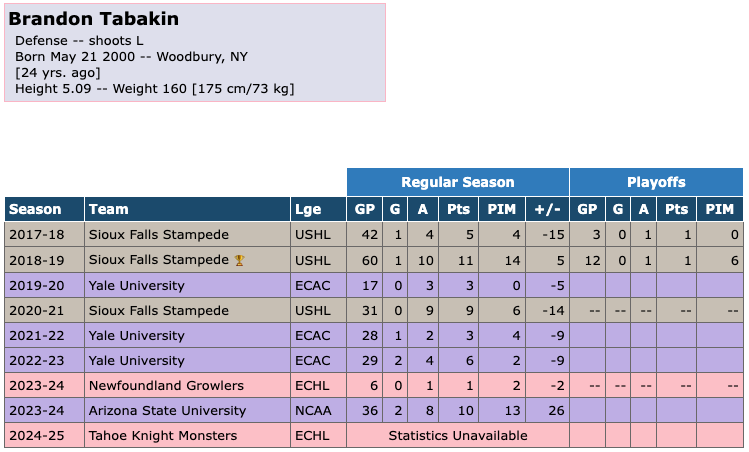Viewport: 749px width, 452px height.
Task: Click the +/- column header
Action: tap(548, 210)
